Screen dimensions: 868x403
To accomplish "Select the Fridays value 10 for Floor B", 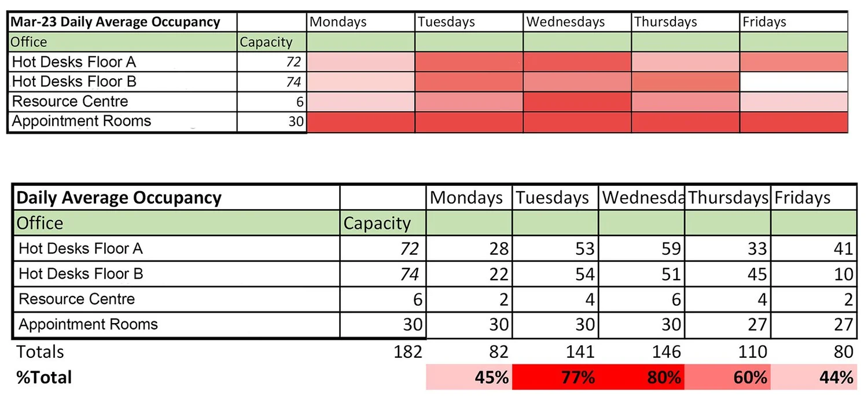I will [x=814, y=274].
